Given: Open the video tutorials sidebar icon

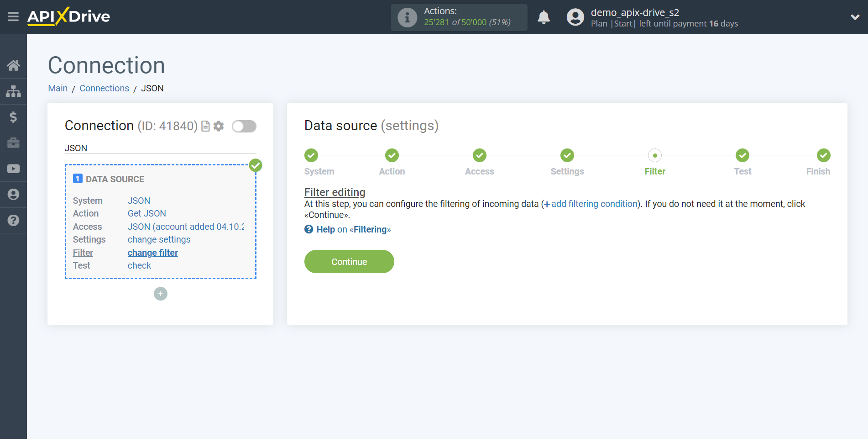Looking at the screenshot, I should (x=13, y=169).
